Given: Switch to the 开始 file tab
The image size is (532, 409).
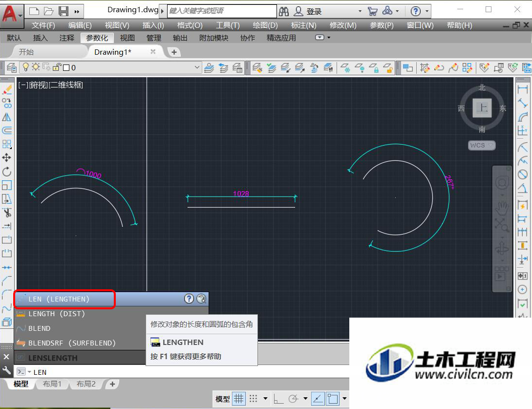Looking at the screenshot, I should coord(26,52).
